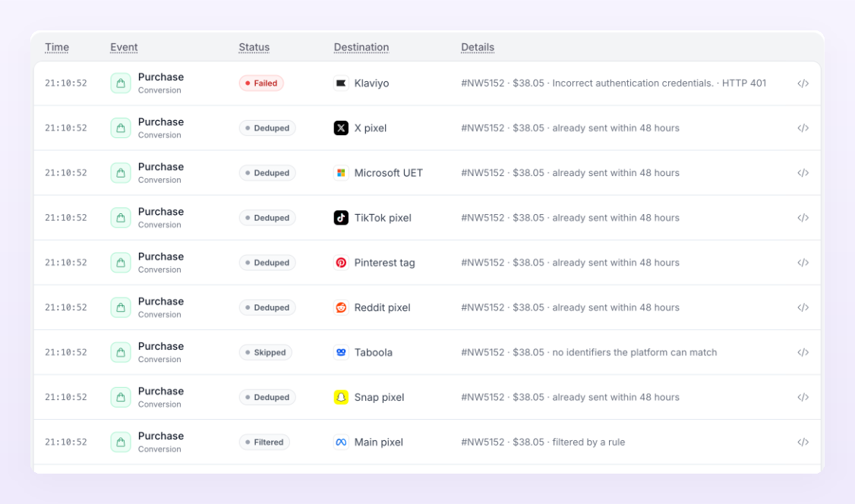Click the shopping bag icon in Klaviyo row
Image resolution: width=855 pixels, height=504 pixels.
coord(121,83)
